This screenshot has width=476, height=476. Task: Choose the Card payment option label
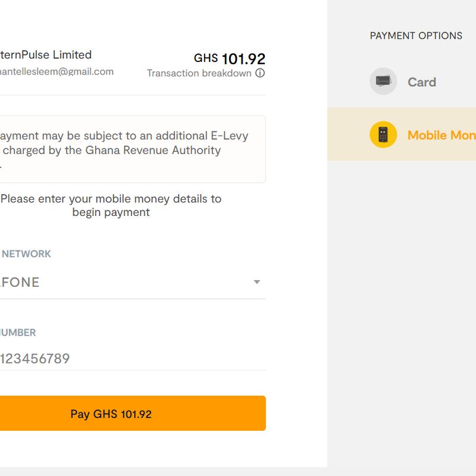point(422,82)
